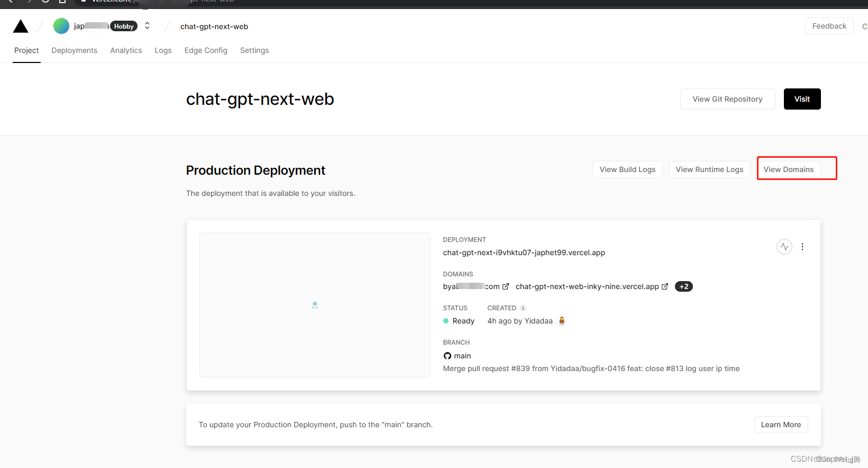Click the View Domains button
This screenshot has height=468, width=868.
pos(788,169)
